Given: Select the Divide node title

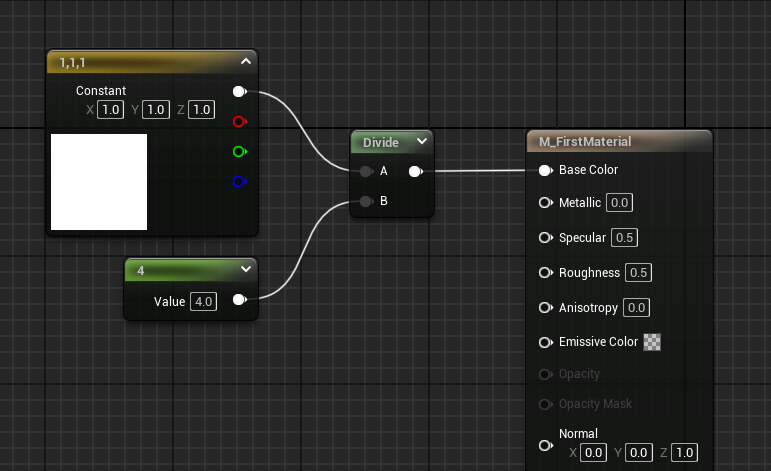Looking at the screenshot, I should tap(381, 143).
